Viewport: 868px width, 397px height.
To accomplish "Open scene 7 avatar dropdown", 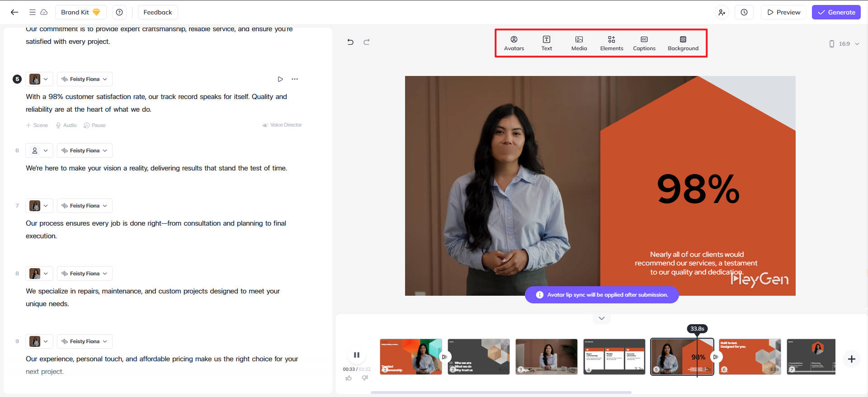I will (x=39, y=206).
